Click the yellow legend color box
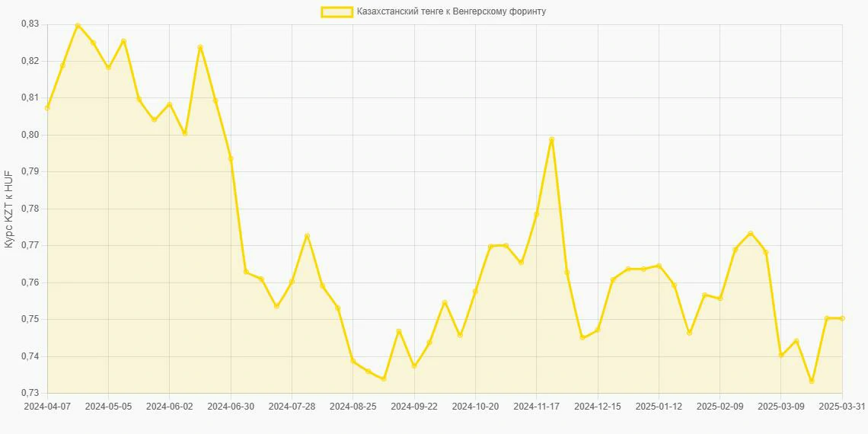The image size is (868, 434). click(x=337, y=11)
